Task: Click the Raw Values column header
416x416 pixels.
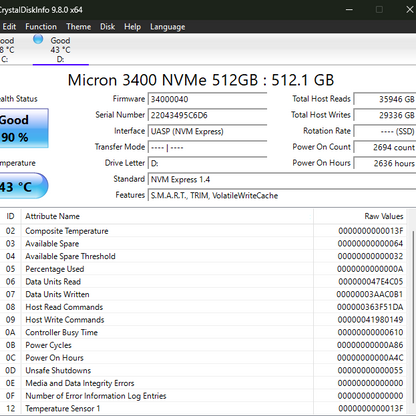Action: [x=361, y=216]
